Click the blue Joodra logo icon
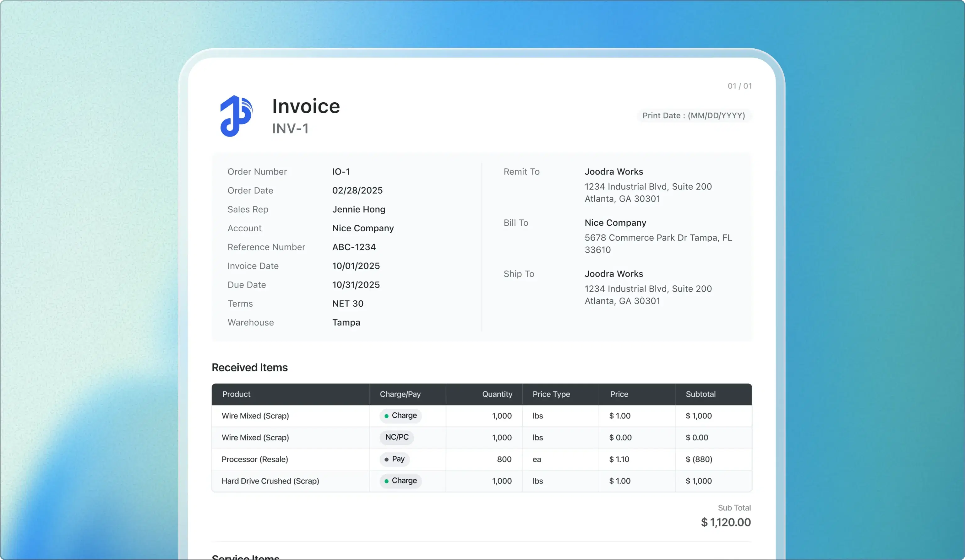Viewport: 965px width, 560px height. [236, 116]
